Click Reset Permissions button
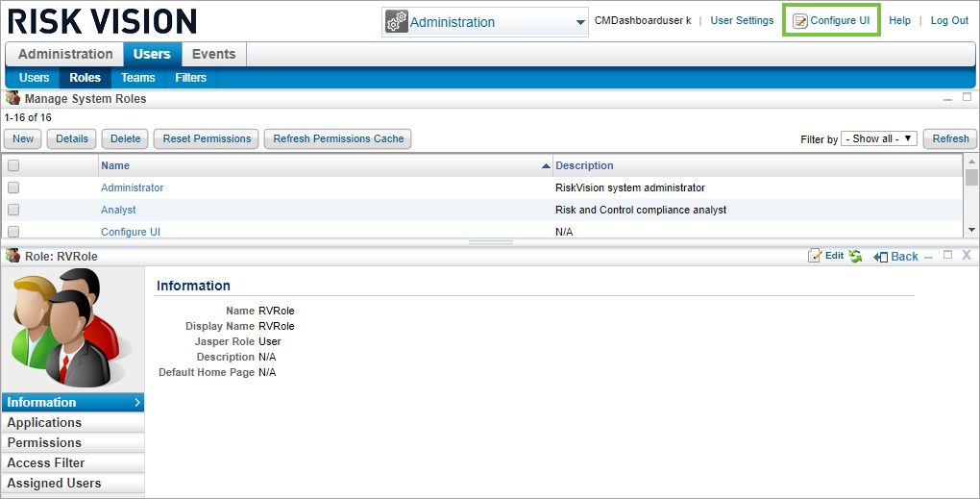This screenshot has width=980, height=499. pos(207,138)
